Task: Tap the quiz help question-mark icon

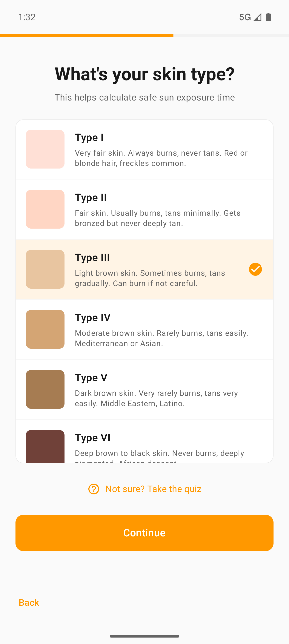Action: coord(94,489)
